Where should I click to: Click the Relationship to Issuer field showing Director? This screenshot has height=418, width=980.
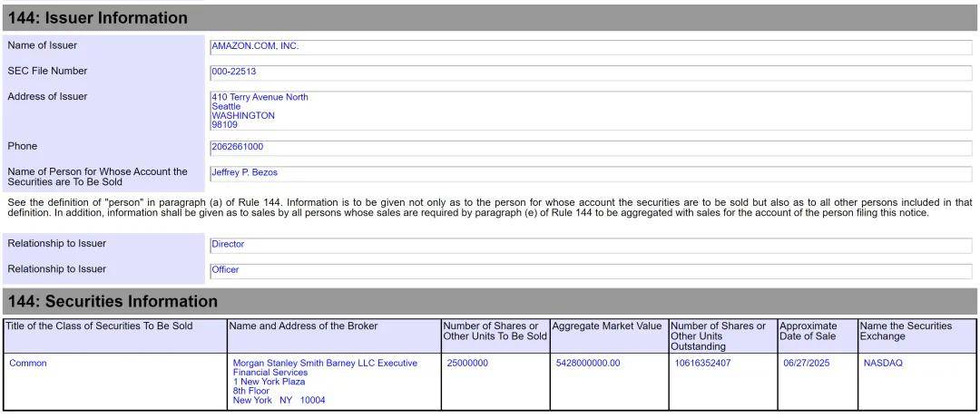point(590,245)
